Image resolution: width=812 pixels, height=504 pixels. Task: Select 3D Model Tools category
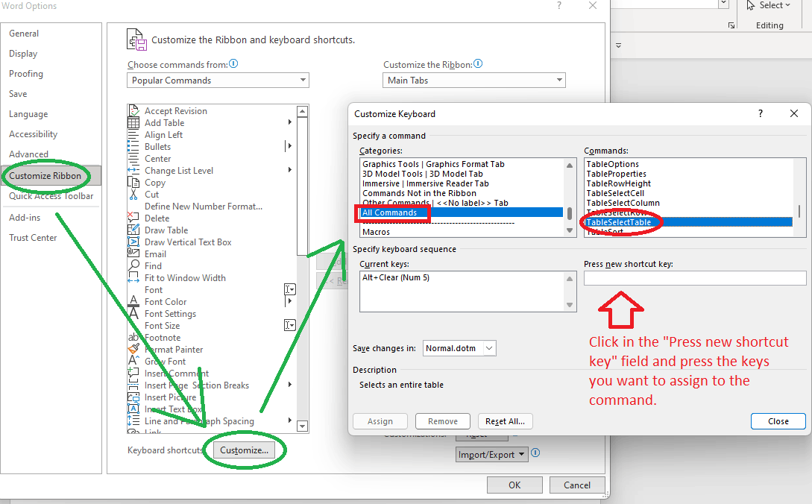(423, 174)
